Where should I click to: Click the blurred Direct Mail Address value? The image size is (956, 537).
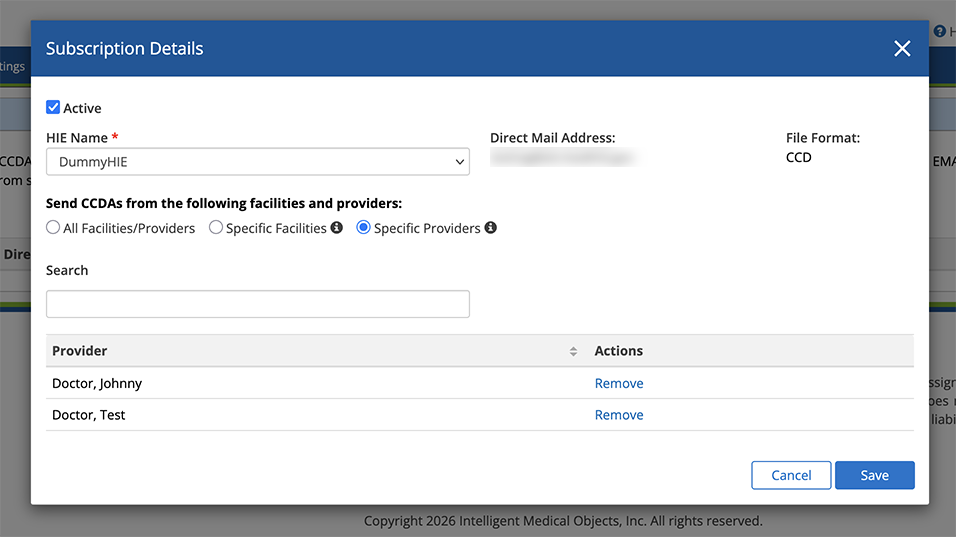point(564,158)
